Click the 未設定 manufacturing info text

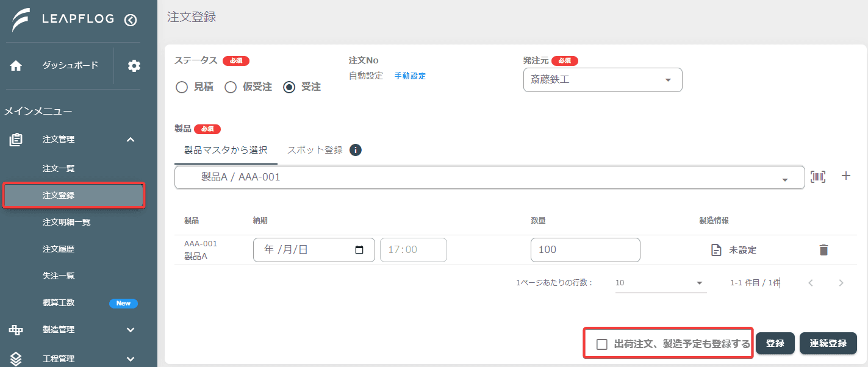click(x=743, y=250)
